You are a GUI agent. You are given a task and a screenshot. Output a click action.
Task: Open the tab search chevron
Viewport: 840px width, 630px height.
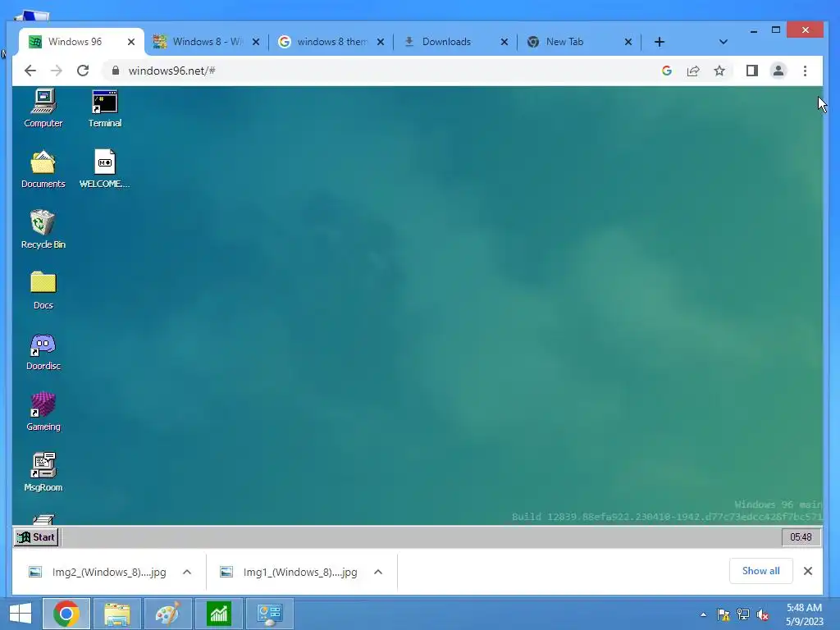coord(724,42)
